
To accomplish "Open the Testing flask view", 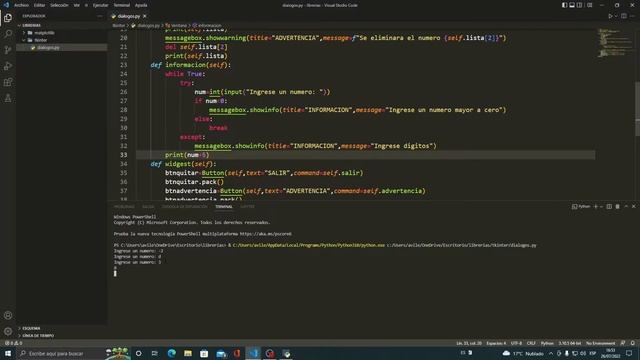I will point(8,98).
